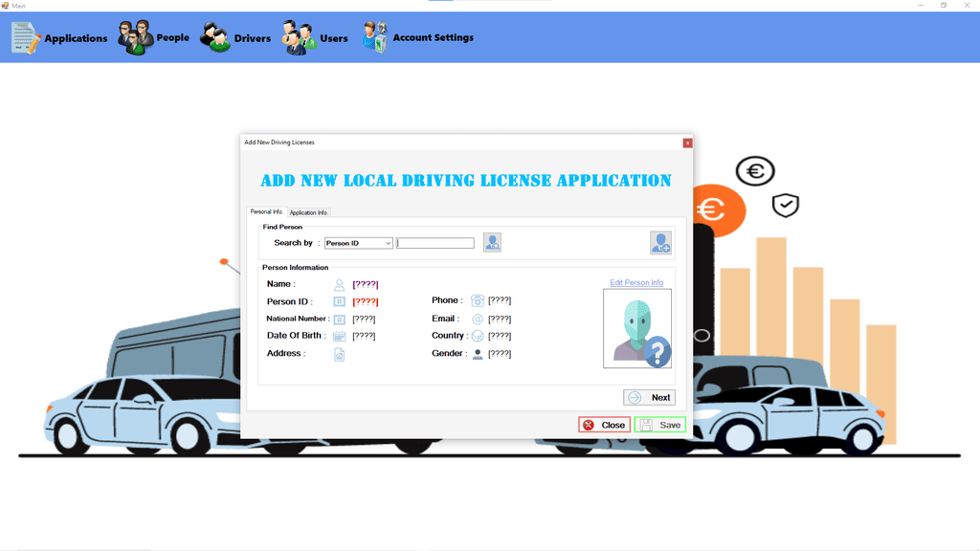
Task: Open the People section
Action: (x=153, y=38)
